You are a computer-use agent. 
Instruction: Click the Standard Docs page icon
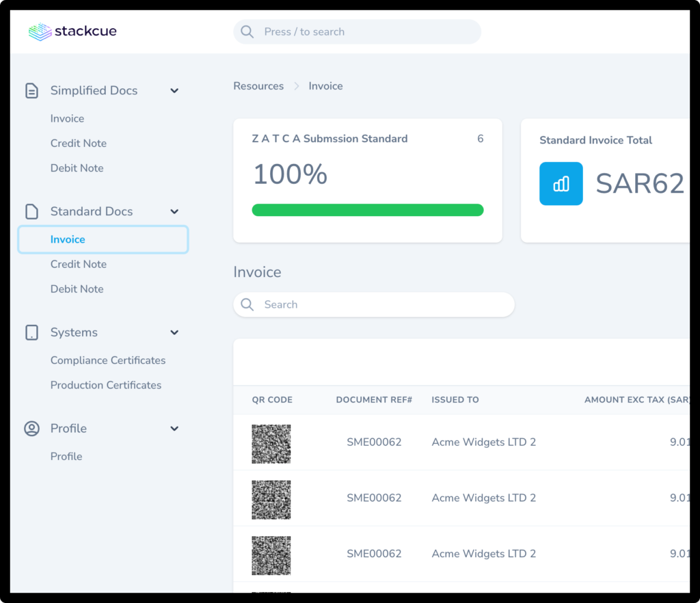click(31, 211)
